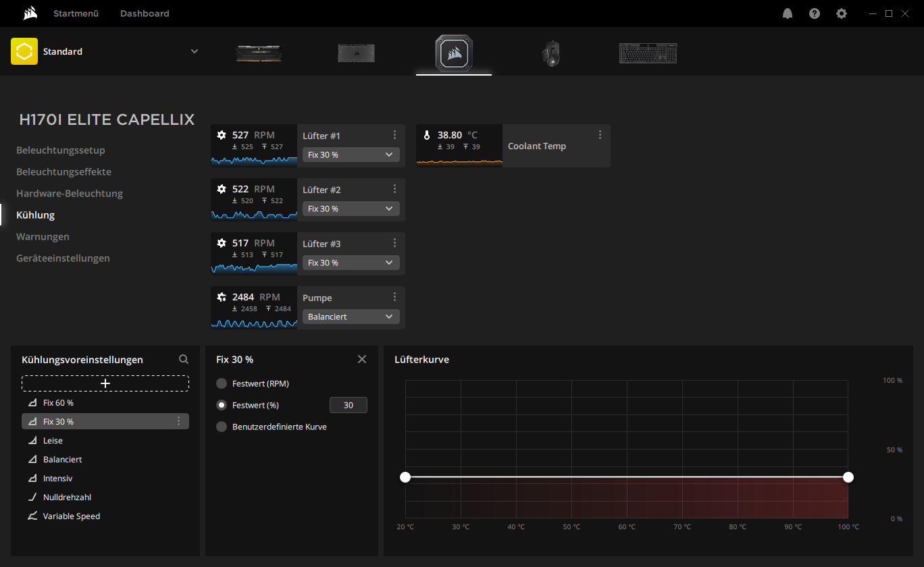
Task: Add new cooling preset with plus button
Action: coord(105,383)
